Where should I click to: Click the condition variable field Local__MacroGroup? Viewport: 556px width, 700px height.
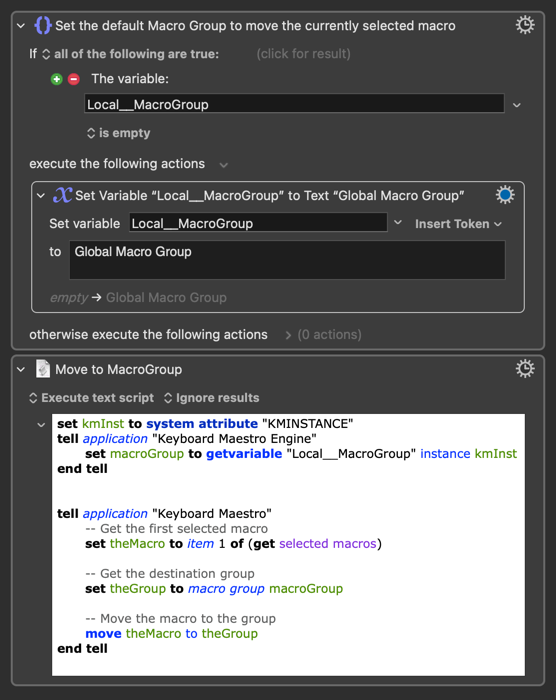(294, 104)
